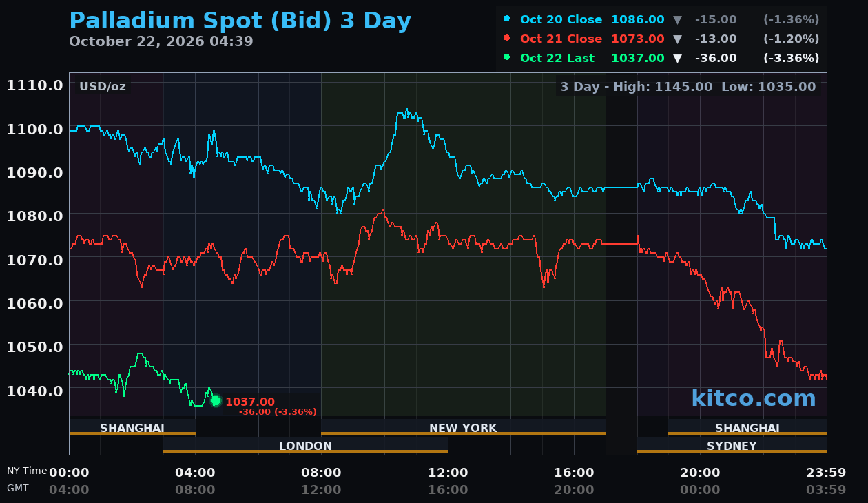
Task: Click the red Oct 21 Close legend dot
Action: click(x=507, y=38)
